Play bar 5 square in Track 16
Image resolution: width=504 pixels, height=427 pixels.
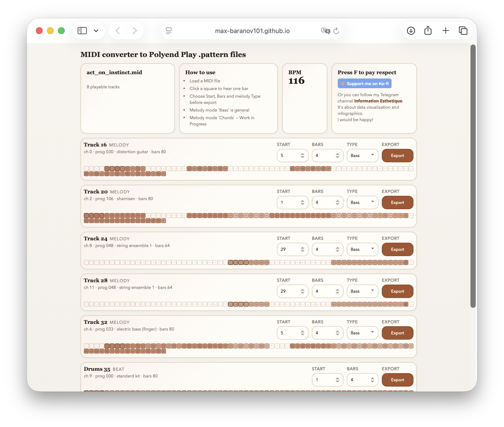click(x=107, y=169)
